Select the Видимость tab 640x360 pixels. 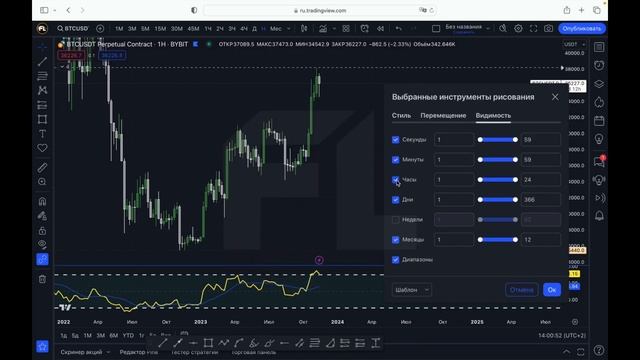pos(493,116)
